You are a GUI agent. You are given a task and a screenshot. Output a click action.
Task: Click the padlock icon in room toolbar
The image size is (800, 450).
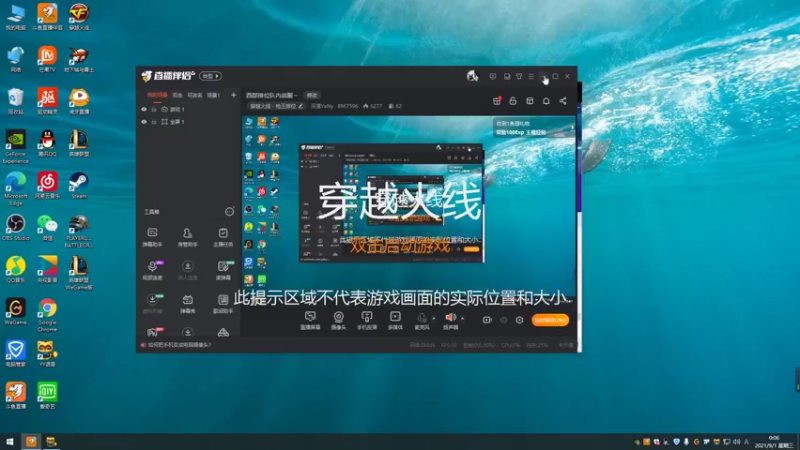click(513, 101)
